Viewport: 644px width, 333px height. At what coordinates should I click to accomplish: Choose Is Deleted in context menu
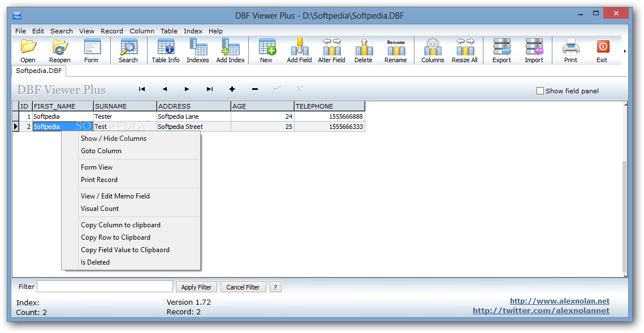click(131, 262)
